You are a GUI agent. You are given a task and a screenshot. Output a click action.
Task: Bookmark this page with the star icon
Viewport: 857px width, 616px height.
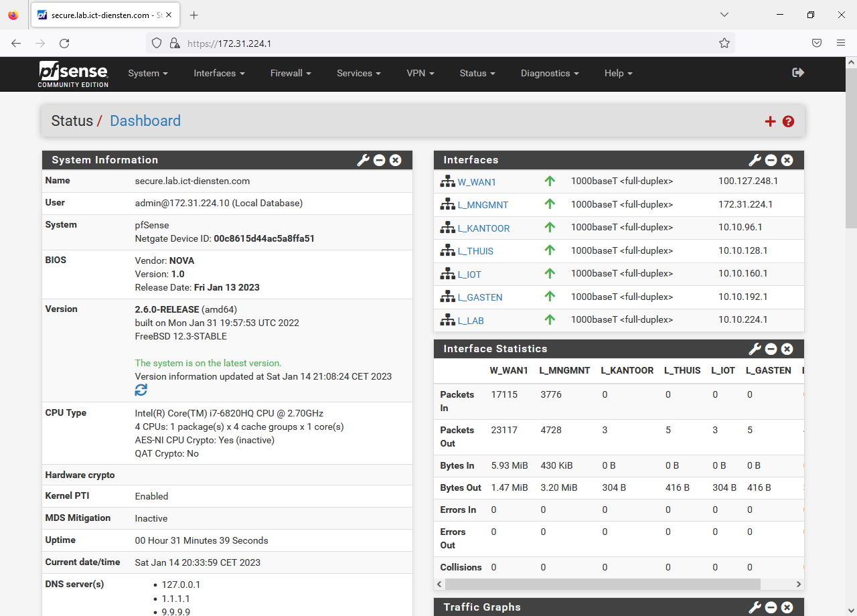[x=724, y=43]
